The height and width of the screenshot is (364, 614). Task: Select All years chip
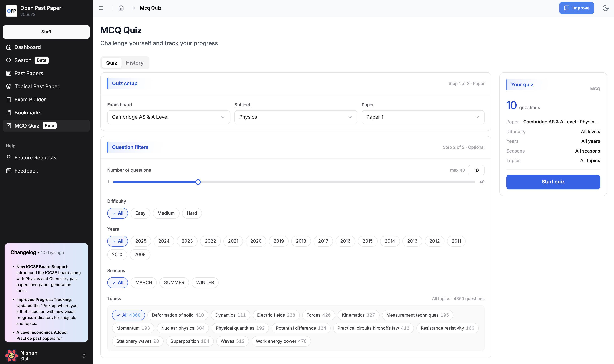(118, 241)
